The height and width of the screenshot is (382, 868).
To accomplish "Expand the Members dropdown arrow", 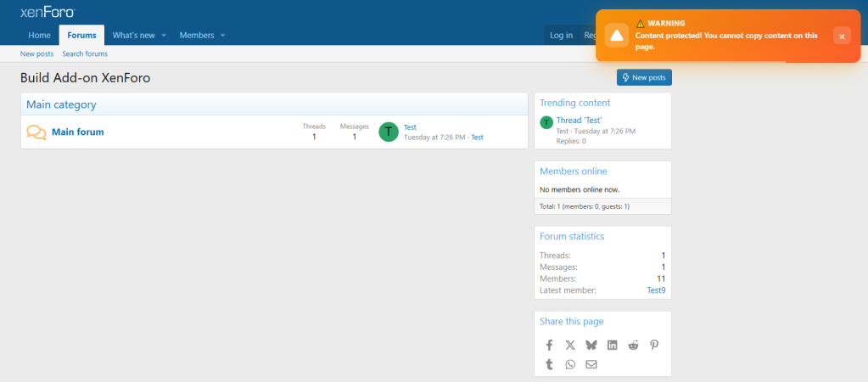I will tap(222, 36).
